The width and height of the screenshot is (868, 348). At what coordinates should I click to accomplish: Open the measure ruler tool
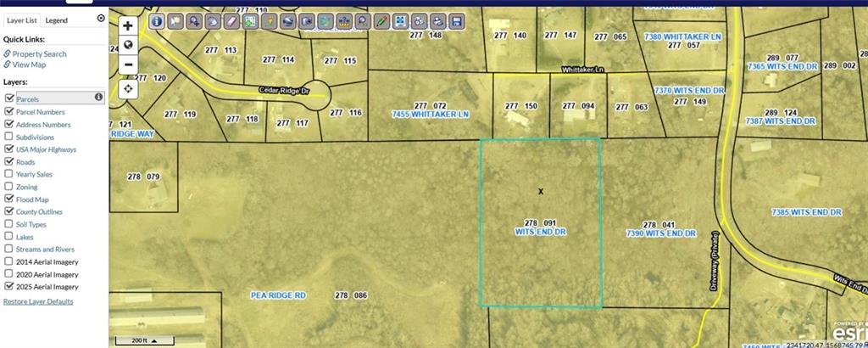tap(345, 21)
